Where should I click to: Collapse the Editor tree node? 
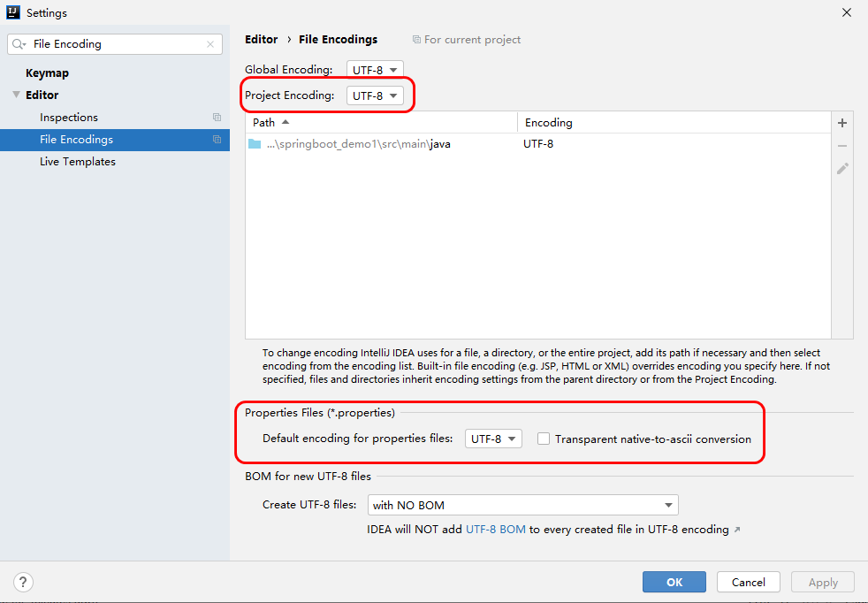point(16,95)
